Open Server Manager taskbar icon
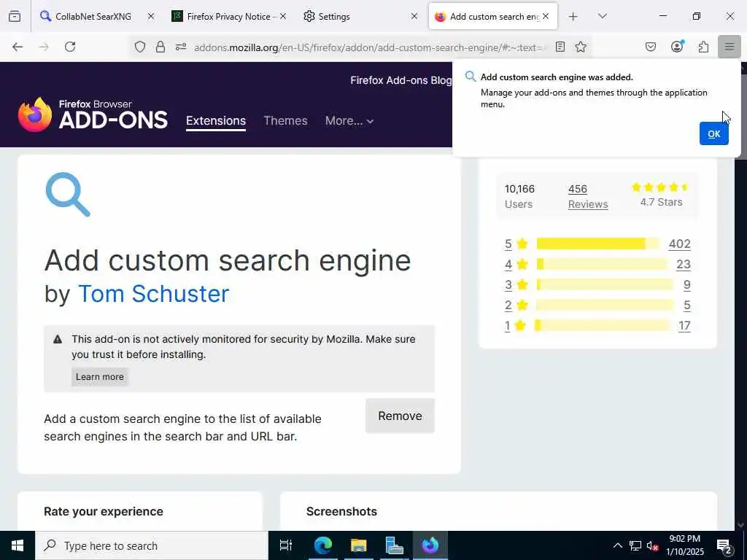This screenshot has width=747, height=560. pos(395,545)
